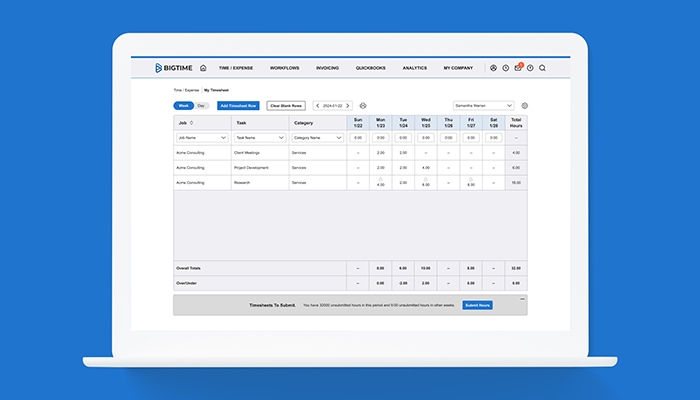Click the Time / Expense breadcrumb link

tap(186, 90)
